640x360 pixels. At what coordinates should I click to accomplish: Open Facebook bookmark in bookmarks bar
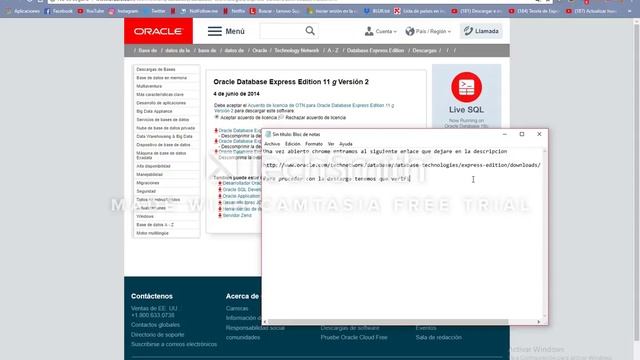[x=58, y=11]
